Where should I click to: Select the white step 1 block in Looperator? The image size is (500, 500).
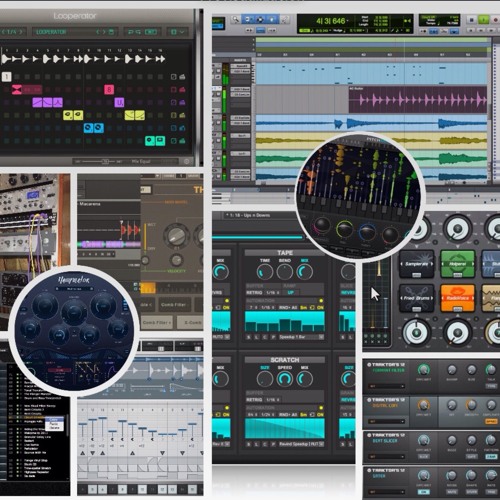[x=7, y=77]
